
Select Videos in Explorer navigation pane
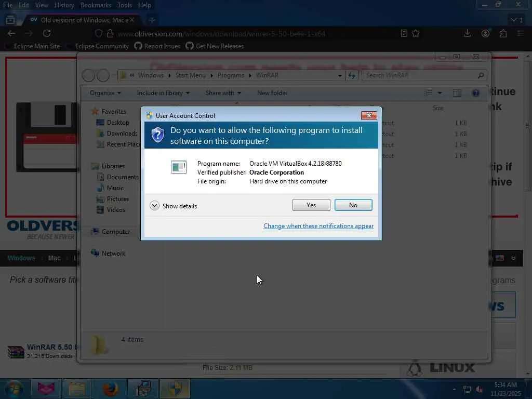[x=111, y=210]
